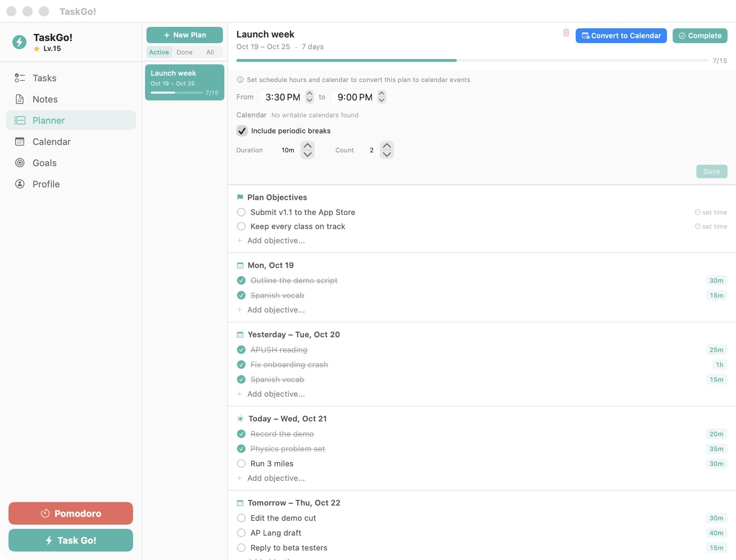The width and height of the screenshot is (736, 560).
Task: Click the sun icon beside Today heading
Action: pos(240,419)
